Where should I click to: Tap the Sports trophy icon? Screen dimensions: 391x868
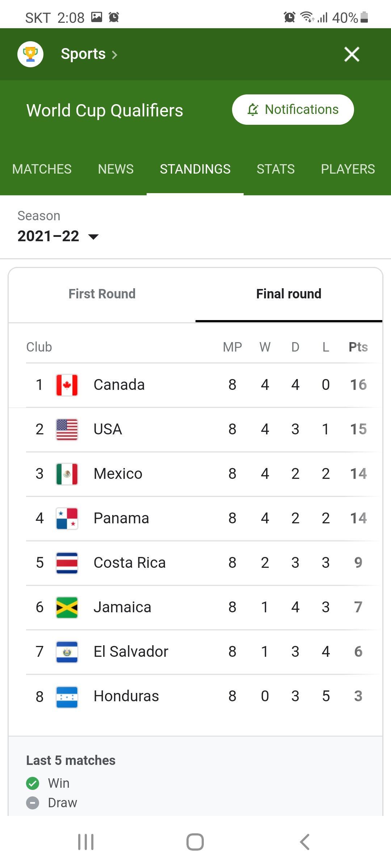point(30,54)
